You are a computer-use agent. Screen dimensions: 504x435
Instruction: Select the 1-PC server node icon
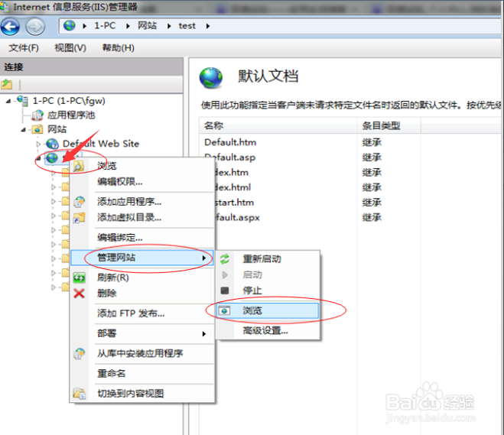tap(22, 101)
